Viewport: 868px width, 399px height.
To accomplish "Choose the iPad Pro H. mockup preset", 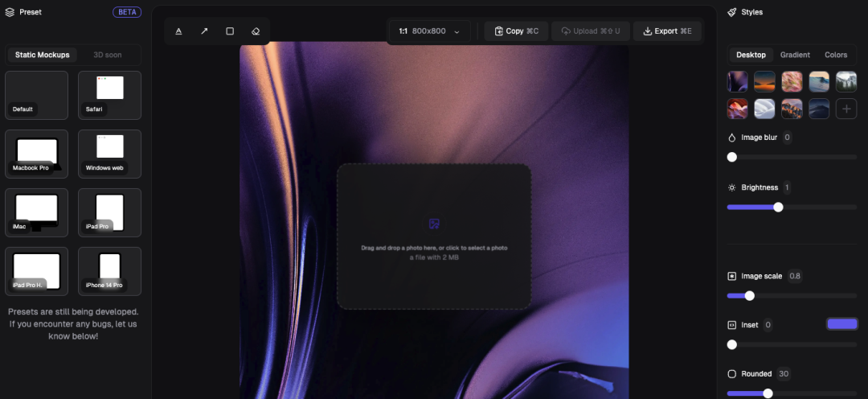I will click(36, 272).
